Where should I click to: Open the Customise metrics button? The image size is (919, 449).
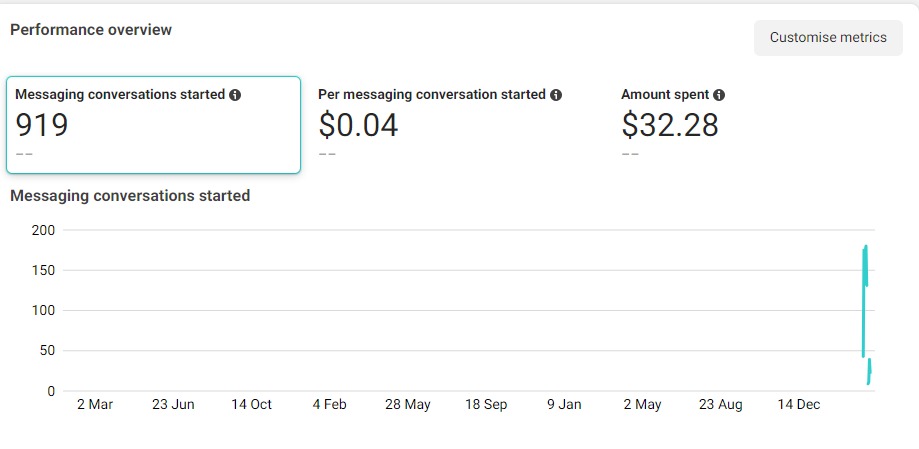pyautogui.click(x=827, y=38)
